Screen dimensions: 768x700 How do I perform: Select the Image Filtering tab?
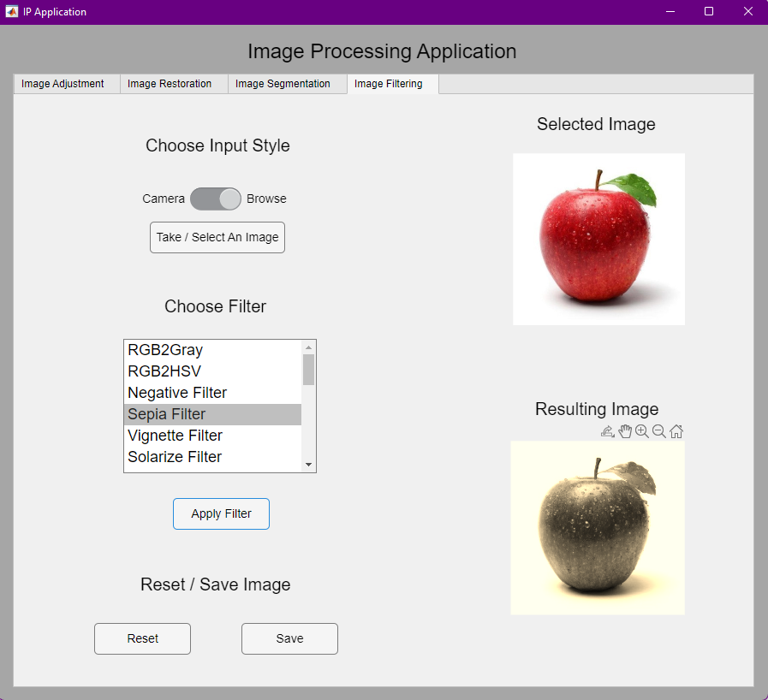click(387, 83)
